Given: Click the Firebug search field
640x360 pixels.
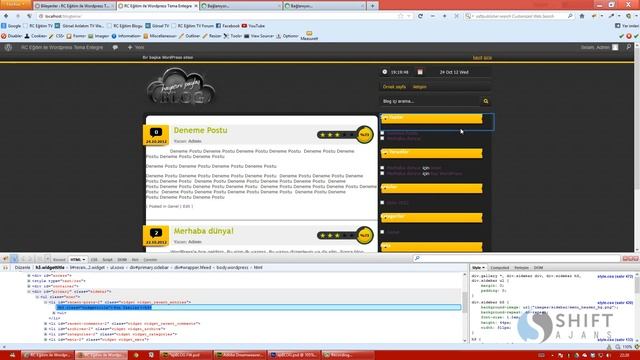Looking at the screenshot, I should point(516,258).
